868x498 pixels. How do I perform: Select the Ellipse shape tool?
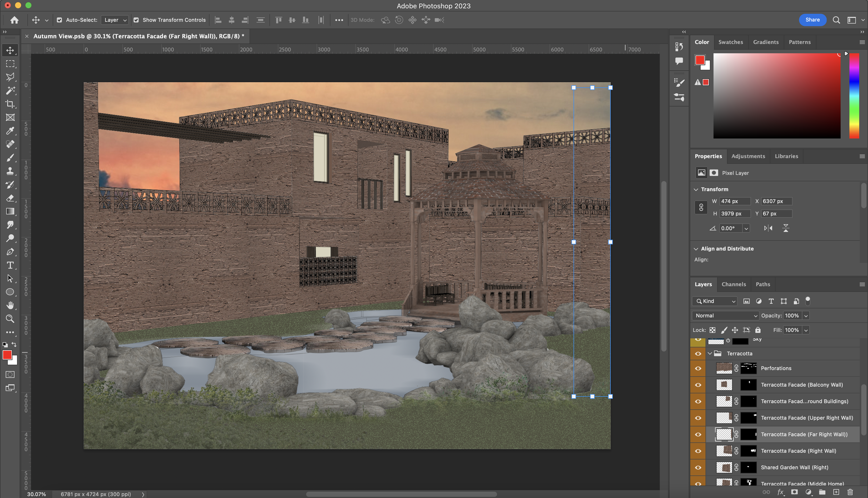click(x=10, y=292)
